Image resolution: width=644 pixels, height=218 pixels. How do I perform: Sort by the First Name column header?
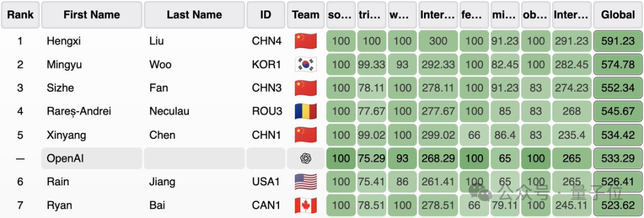pos(92,15)
